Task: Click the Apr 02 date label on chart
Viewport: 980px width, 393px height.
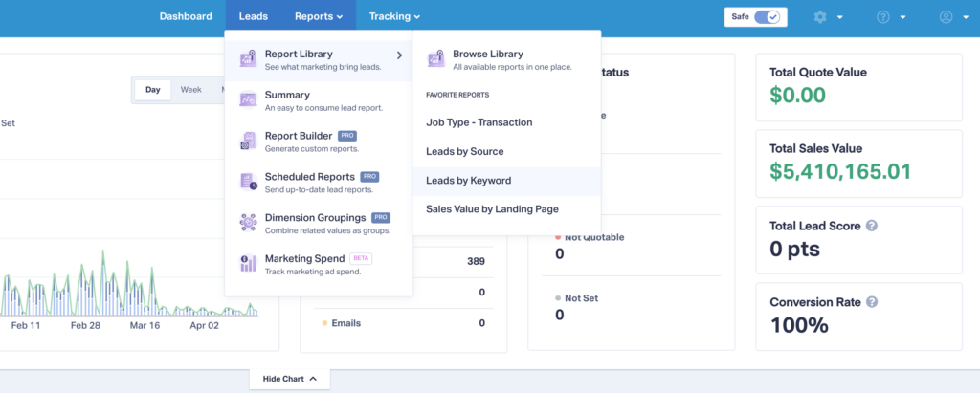Action: (205, 326)
